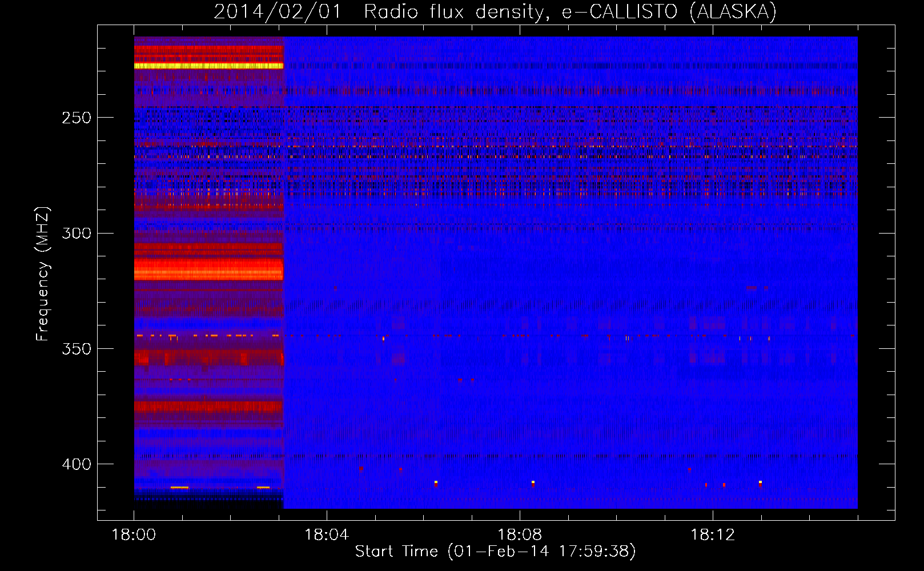
Task: Click the 'Frequency (MHZ)' axis label
Action: [43, 274]
